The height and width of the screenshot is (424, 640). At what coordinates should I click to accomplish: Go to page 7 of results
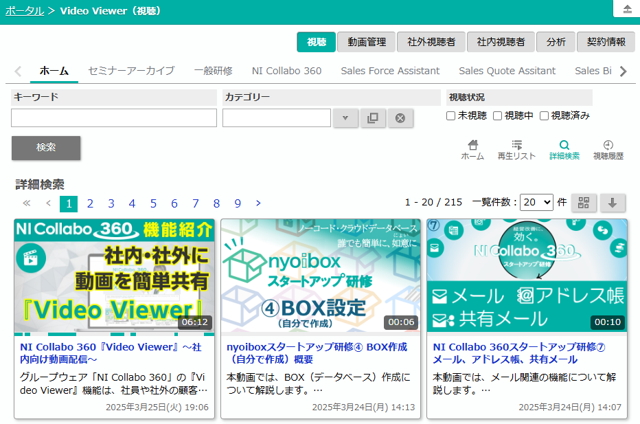(196, 203)
